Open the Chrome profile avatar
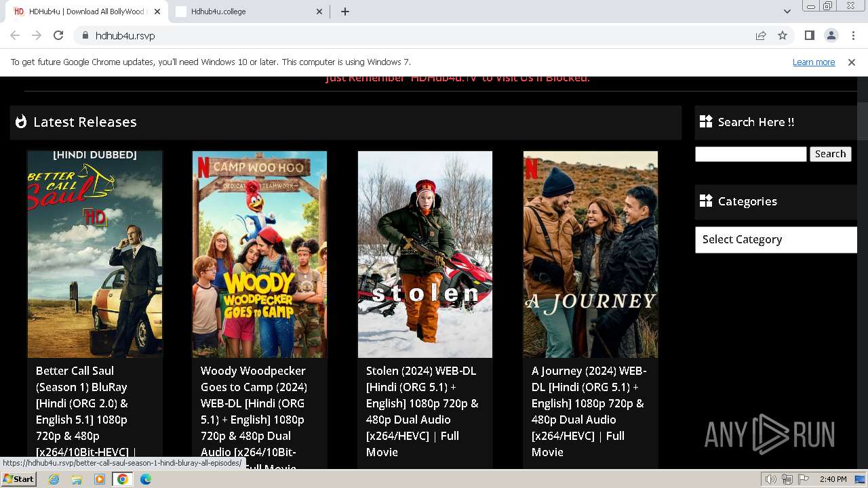The image size is (868, 488). (831, 35)
